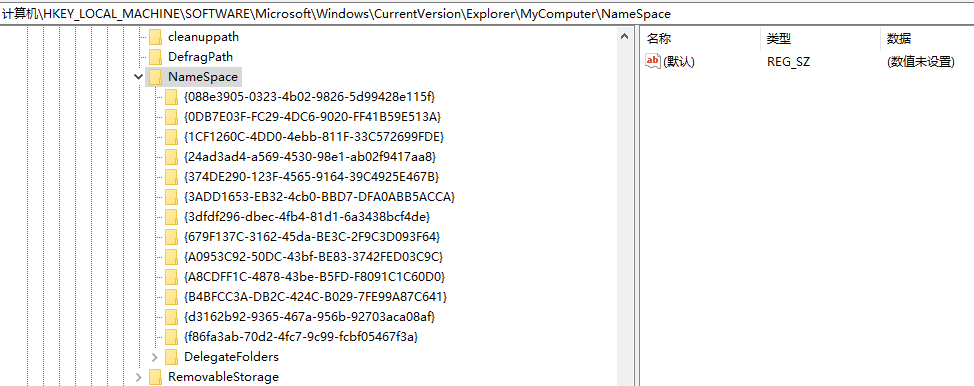This screenshot has height=386, width=974.
Task: Select key {679F137C-3162-45da-BE3C-2F9C3D093F64}
Action: (x=312, y=237)
